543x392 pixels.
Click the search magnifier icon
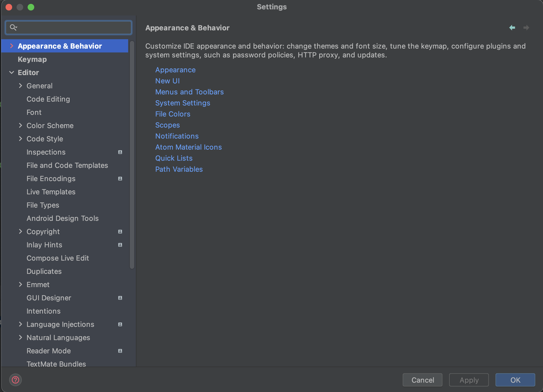point(13,27)
